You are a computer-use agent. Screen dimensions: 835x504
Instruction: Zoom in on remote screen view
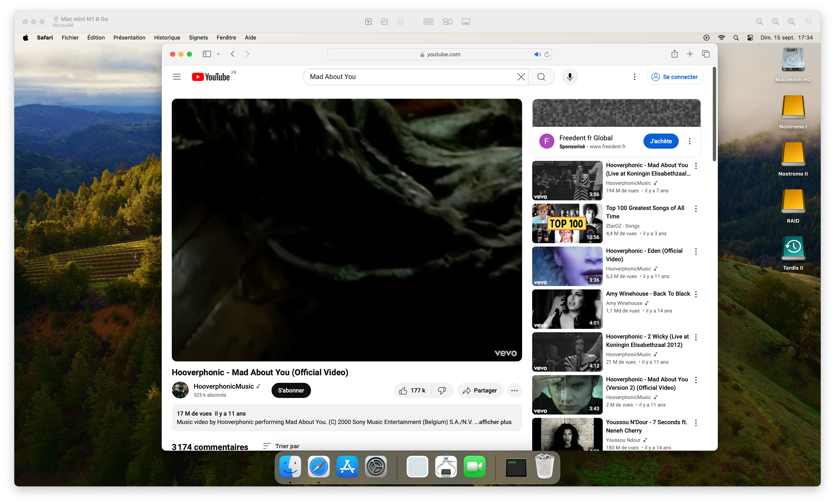791,22
